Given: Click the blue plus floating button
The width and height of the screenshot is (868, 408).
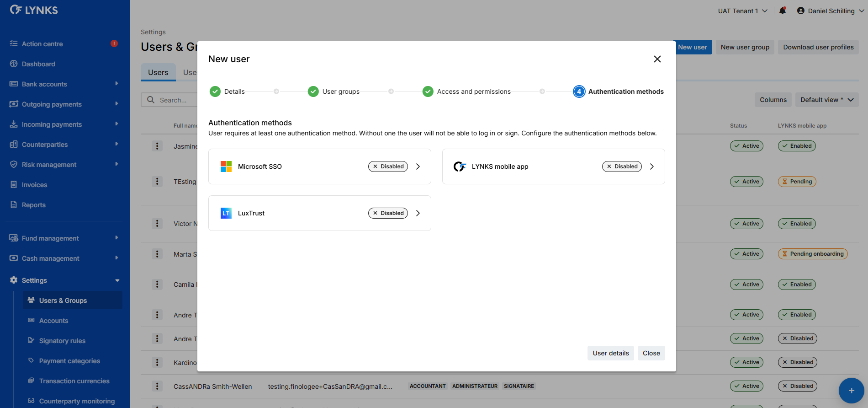Looking at the screenshot, I should click(x=852, y=391).
